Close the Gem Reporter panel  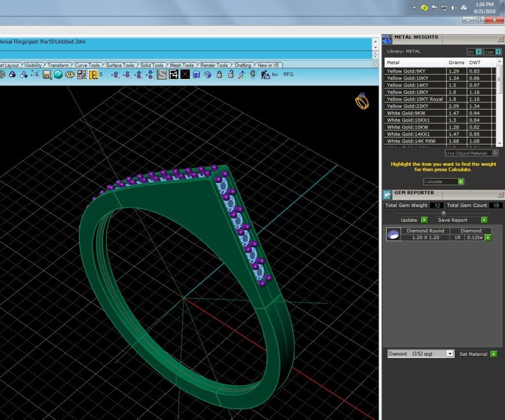point(501,194)
